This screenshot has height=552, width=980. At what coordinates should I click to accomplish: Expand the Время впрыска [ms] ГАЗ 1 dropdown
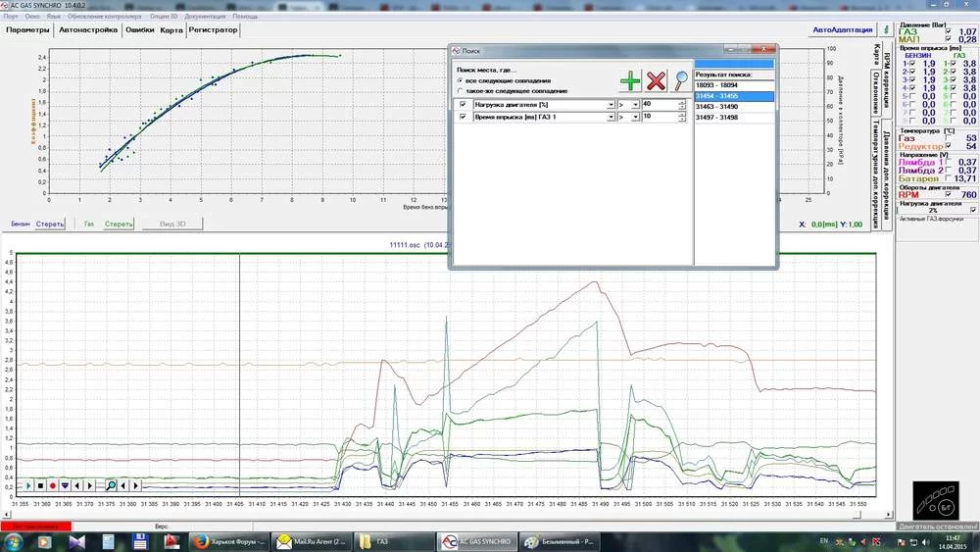click(611, 117)
